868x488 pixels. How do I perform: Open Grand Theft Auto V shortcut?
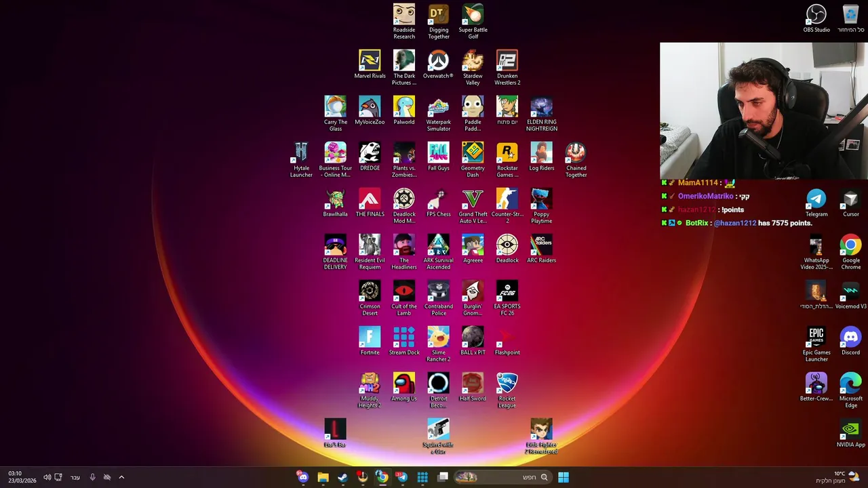point(473,206)
